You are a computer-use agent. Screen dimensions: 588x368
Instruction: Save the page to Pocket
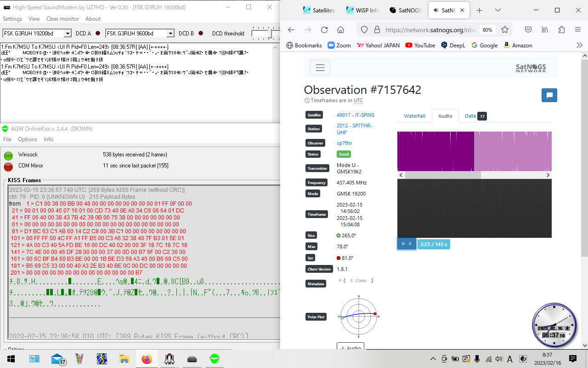coord(528,30)
